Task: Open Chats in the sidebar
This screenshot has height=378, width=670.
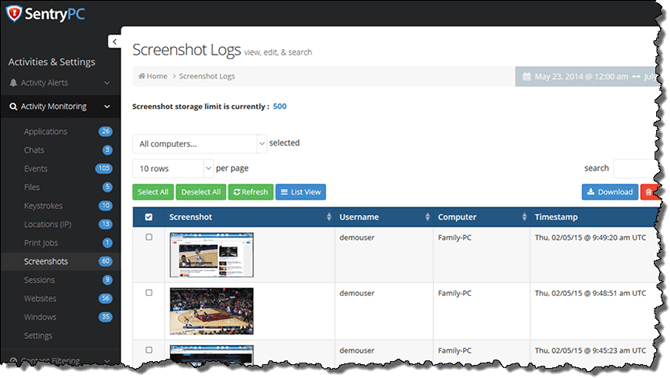Action: click(x=34, y=150)
